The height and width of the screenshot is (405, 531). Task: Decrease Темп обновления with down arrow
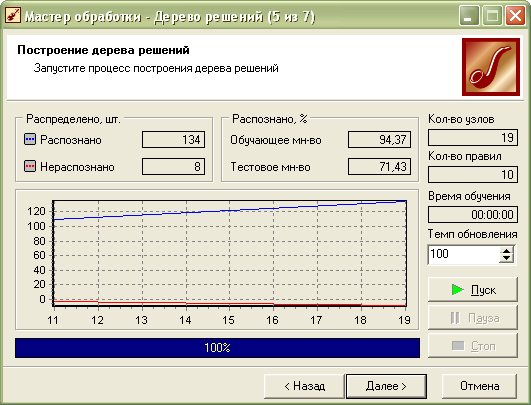click(x=506, y=258)
